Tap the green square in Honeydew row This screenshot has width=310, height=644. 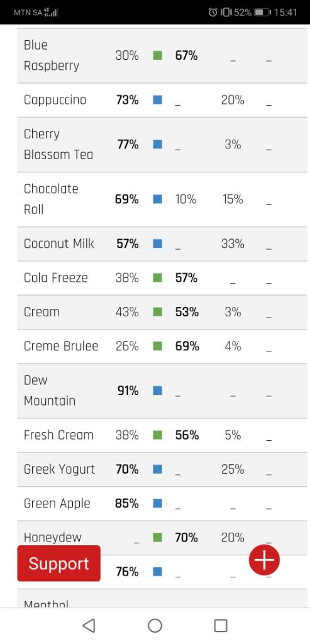(x=157, y=537)
